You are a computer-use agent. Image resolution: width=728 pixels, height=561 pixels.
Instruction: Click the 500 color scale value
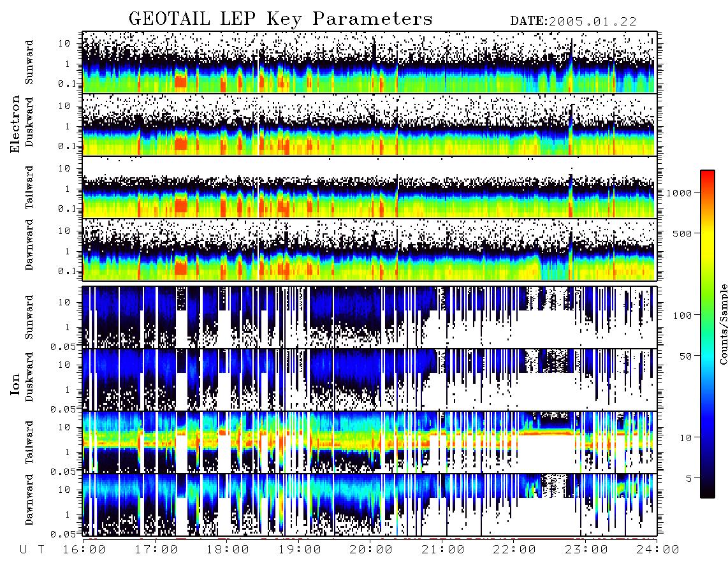tap(682, 233)
